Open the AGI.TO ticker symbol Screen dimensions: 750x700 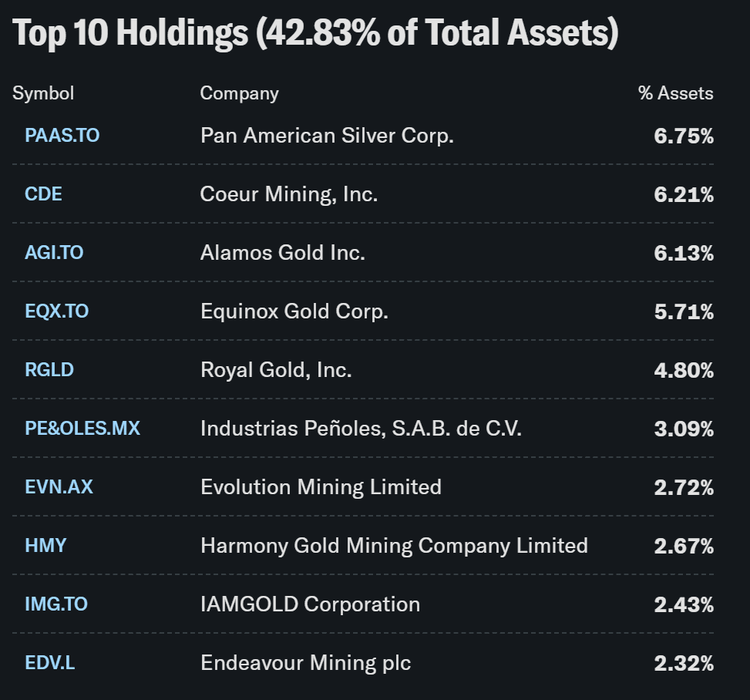click(54, 253)
